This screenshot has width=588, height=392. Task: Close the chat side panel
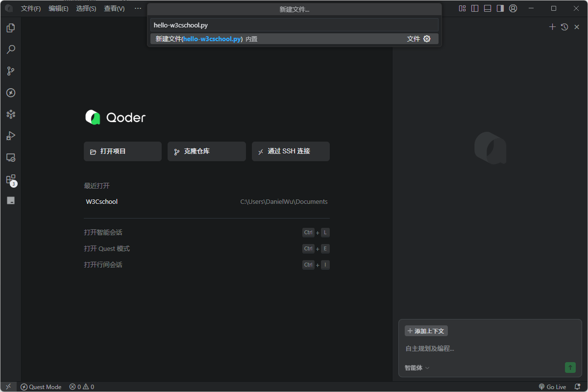tap(577, 27)
